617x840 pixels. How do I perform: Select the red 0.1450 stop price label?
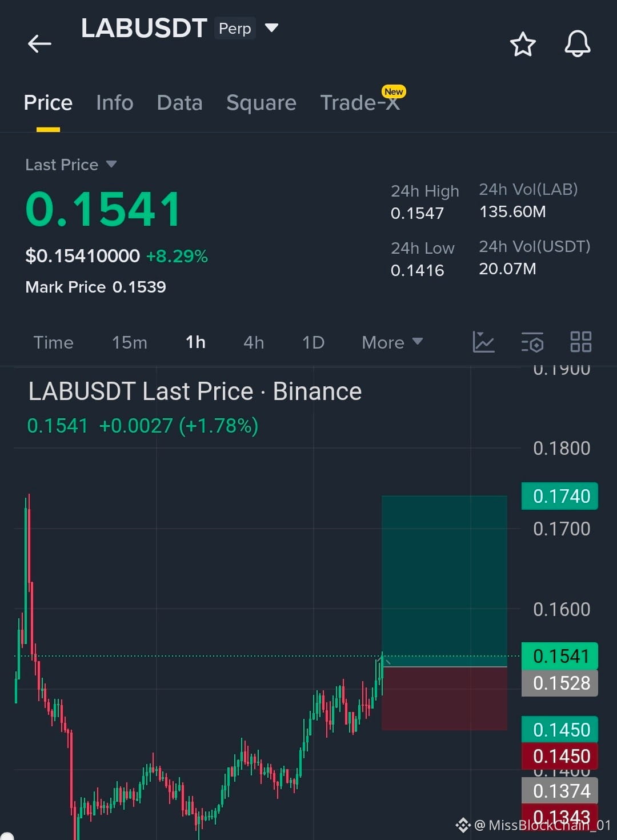[560, 756]
